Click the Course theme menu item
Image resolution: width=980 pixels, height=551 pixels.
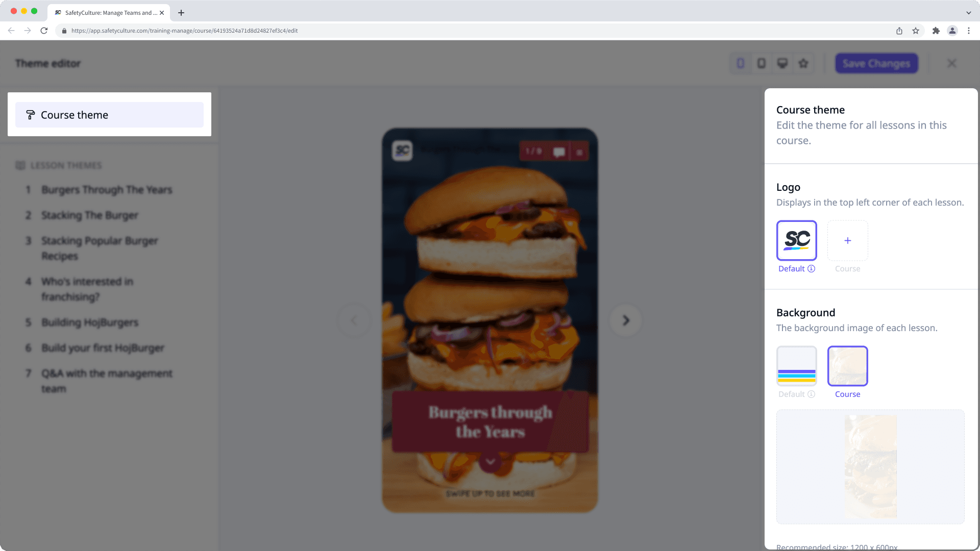click(109, 114)
